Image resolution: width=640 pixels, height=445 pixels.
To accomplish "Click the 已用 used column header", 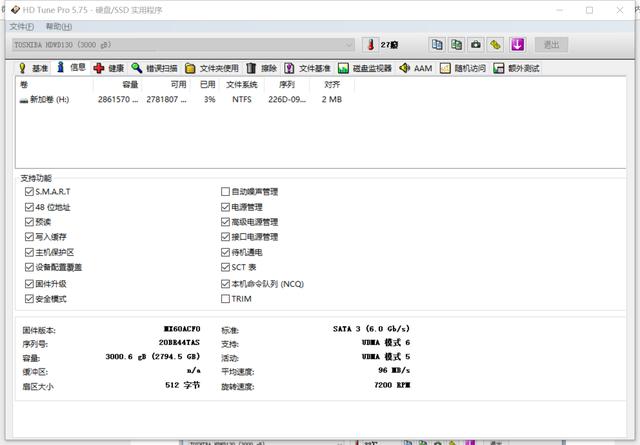I will pyautogui.click(x=206, y=85).
